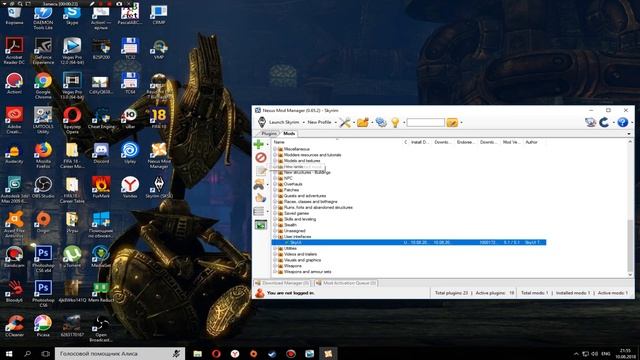Click the red deactivate mod icon
This screenshot has height=360, width=640.
(261, 158)
